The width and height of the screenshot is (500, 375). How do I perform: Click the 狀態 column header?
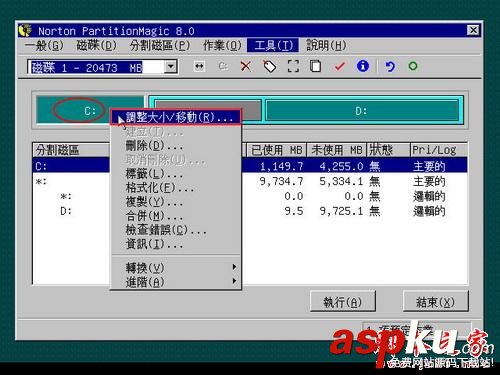tap(388, 150)
